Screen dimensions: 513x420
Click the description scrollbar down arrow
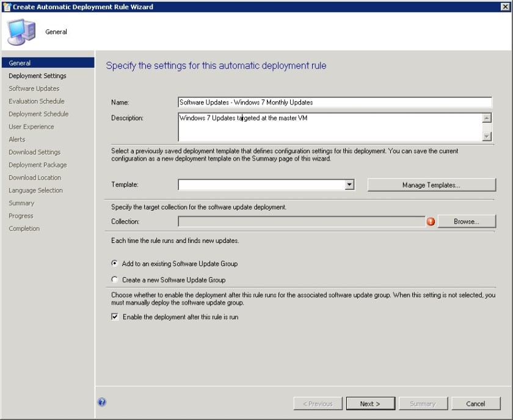coord(487,136)
